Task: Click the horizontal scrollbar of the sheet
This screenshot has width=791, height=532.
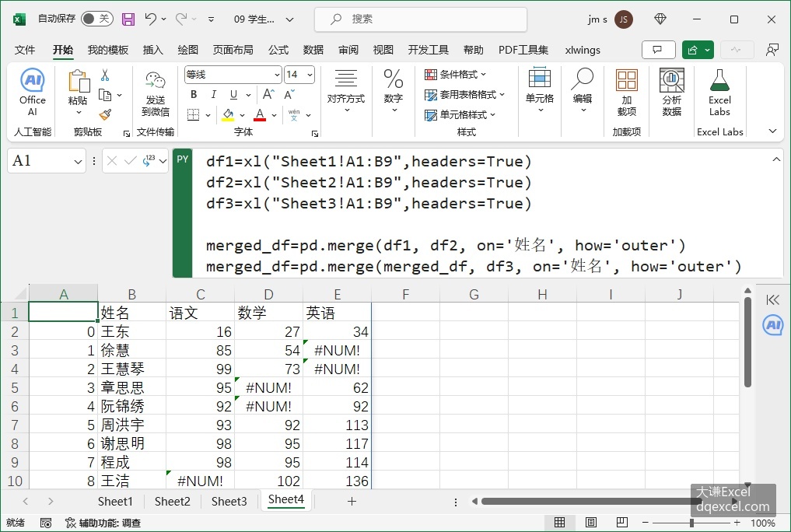Action: click(x=590, y=501)
